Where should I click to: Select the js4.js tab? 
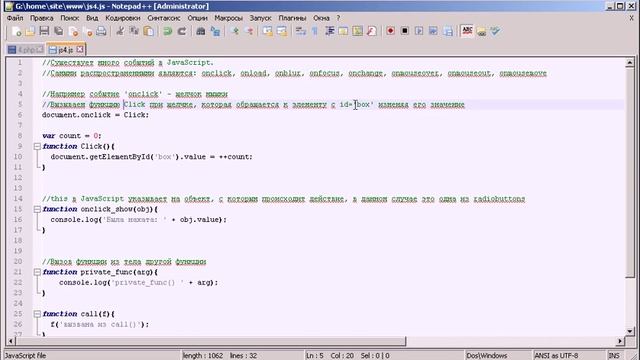[x=65, y=50]
